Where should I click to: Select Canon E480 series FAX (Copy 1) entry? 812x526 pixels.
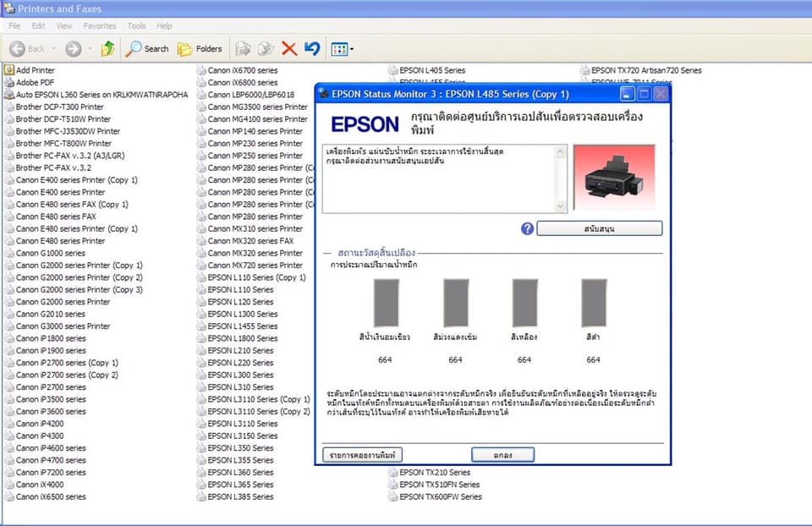[66, 205]
